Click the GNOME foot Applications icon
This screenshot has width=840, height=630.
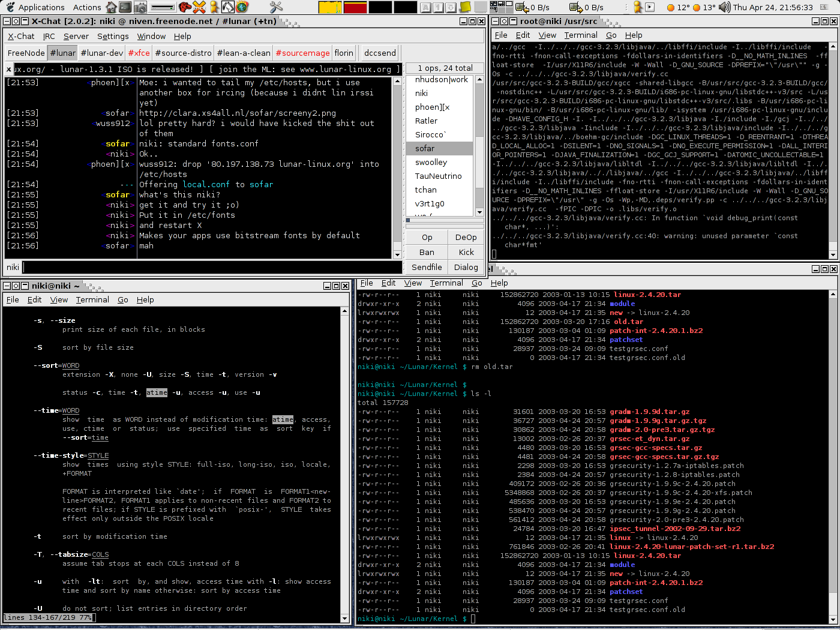[10, 7]
